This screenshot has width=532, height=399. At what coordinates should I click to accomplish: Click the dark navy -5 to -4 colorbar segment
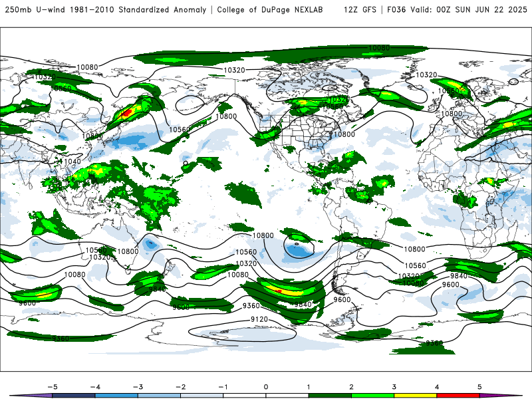click(74, 396)
